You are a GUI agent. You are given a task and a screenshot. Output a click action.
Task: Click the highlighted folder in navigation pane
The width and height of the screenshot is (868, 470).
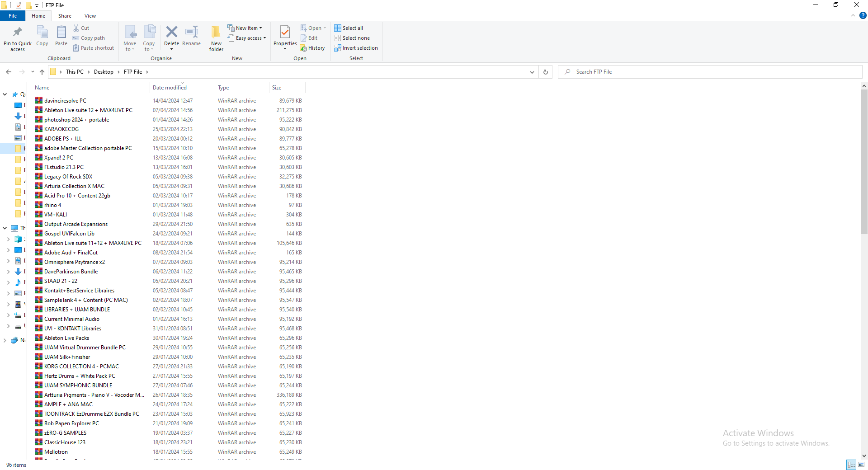13,148
